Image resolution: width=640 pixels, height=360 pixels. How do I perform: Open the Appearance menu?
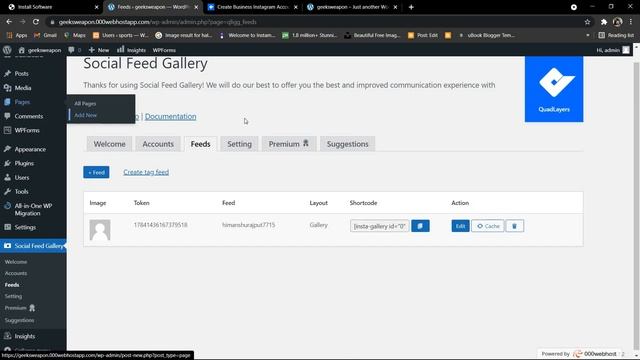pos(30,149)
